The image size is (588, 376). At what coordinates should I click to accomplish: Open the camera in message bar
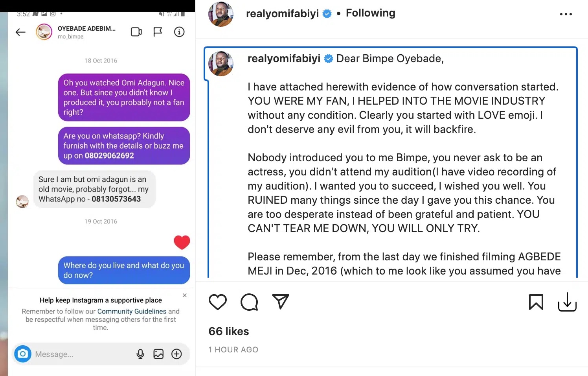pos(23,354)
